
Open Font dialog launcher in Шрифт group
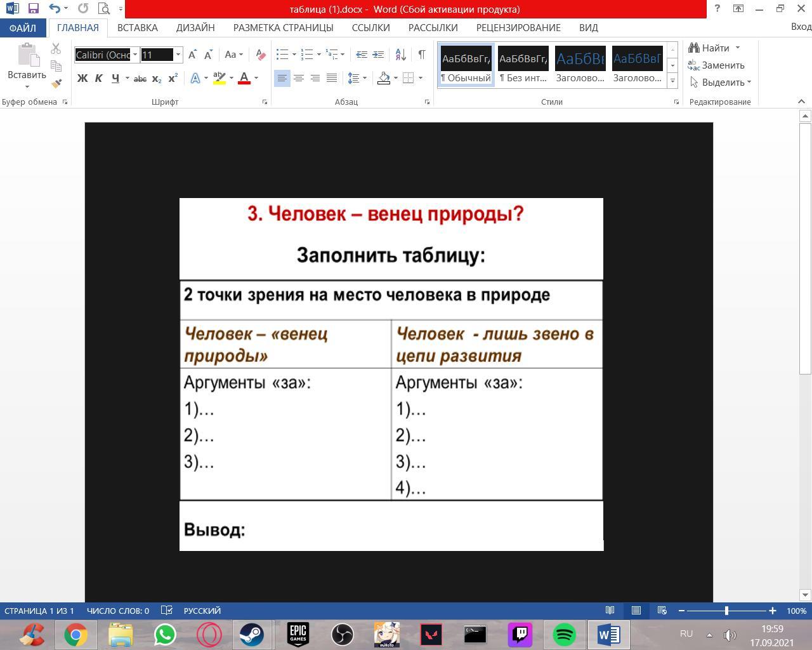click(265, 102)
